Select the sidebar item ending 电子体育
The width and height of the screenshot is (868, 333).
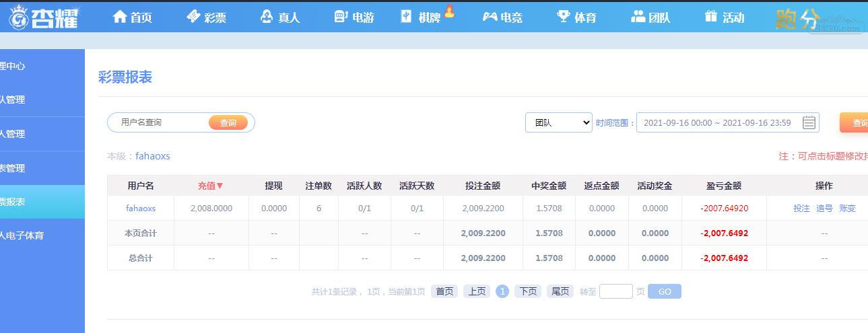pyautogui.click(x=42, y=235)
